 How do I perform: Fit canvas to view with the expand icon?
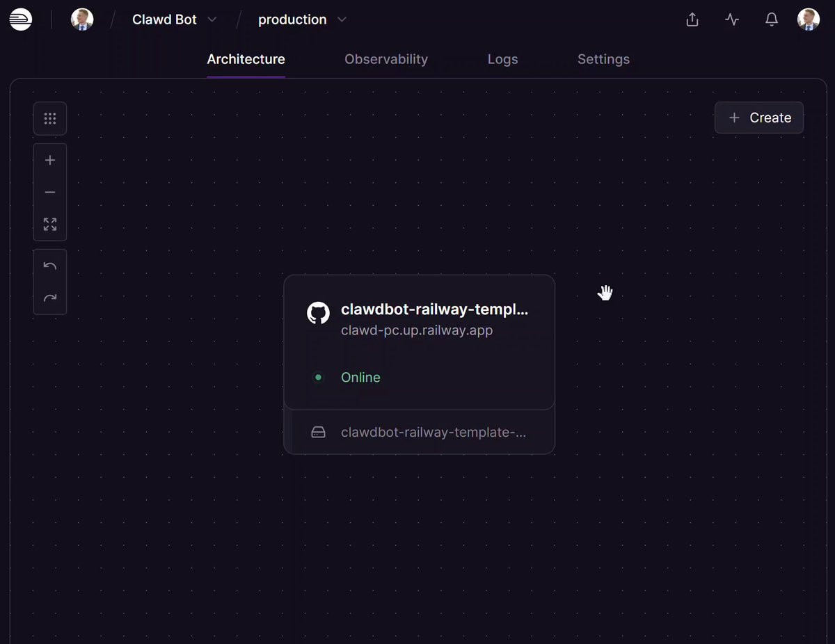click(50, 224)
